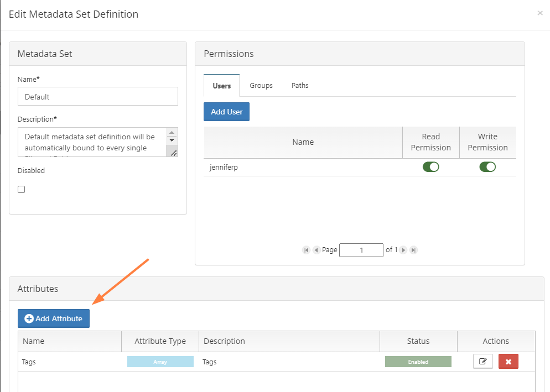This screenshot has height=392, width=550.
Task: Click the Add Attribute button
Action: point(54,318)
